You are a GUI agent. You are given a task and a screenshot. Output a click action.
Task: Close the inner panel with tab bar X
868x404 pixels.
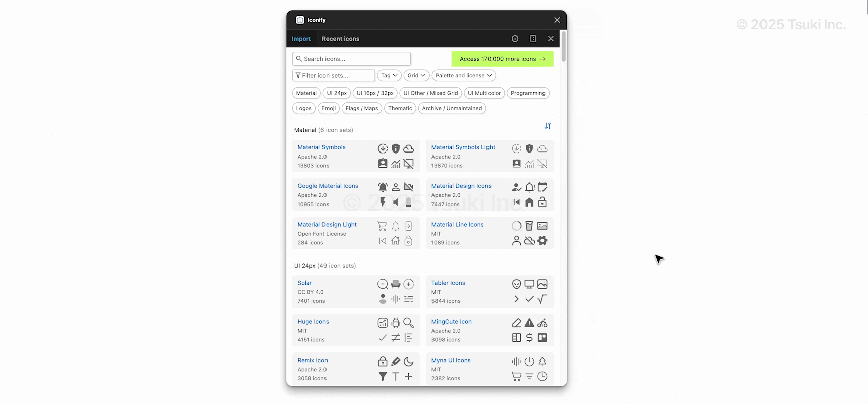pyautogui.click(x=551, y=39)
